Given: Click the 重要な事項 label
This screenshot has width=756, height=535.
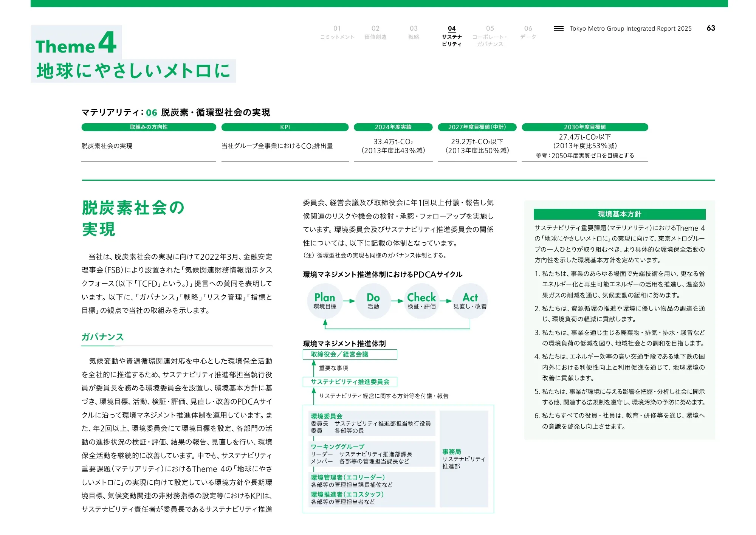Looking at the screenshot, I should point(333,368).
